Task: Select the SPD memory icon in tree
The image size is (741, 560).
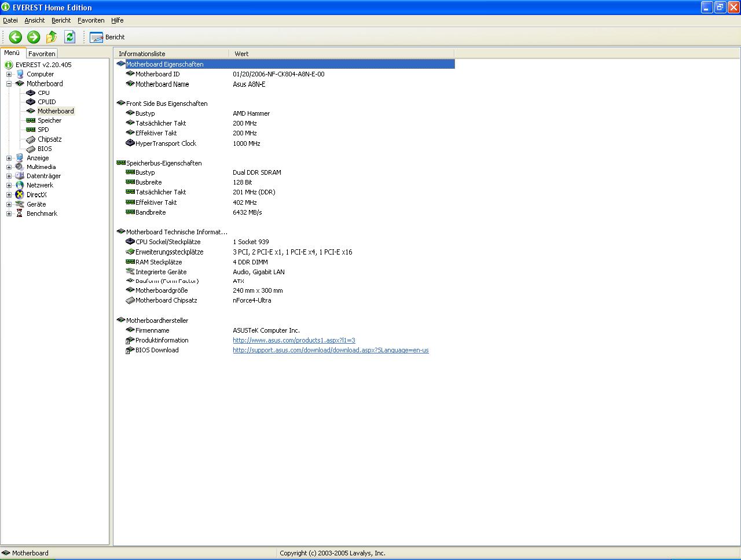Action: tap(31, 130)
